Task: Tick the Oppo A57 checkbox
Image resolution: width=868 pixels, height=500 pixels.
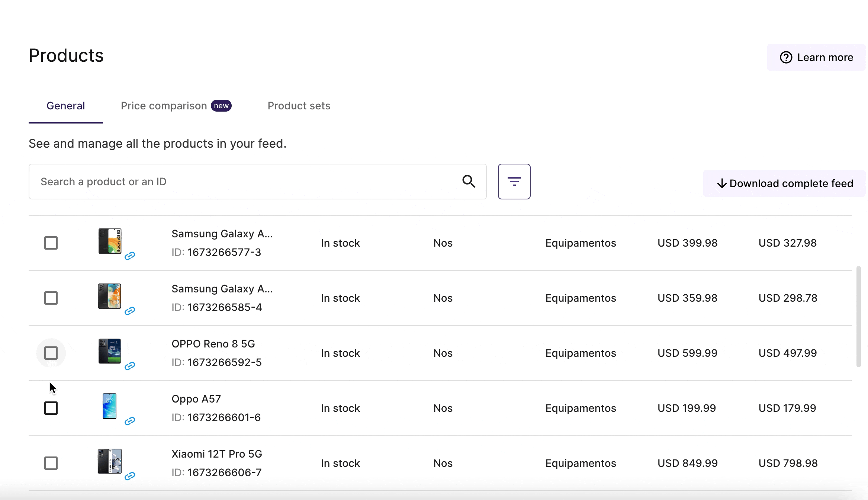Action: (x=51, y=408)
